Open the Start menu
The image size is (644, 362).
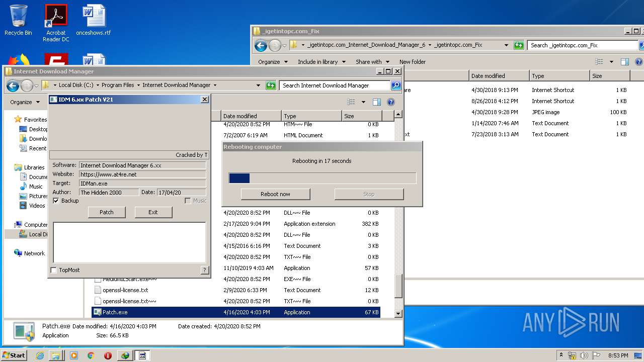click(x=14, y=355)
